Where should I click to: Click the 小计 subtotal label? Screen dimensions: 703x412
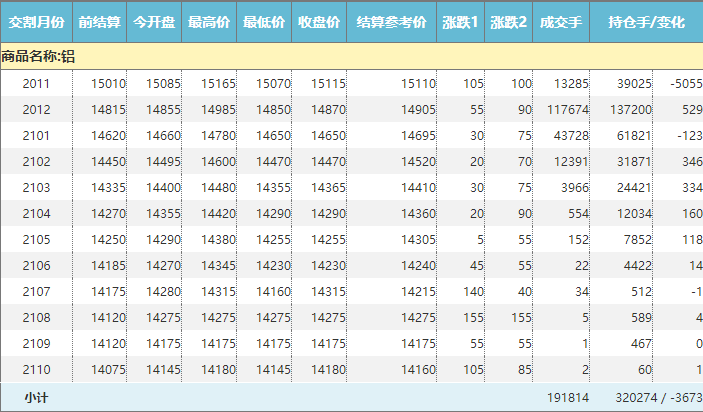37,397
